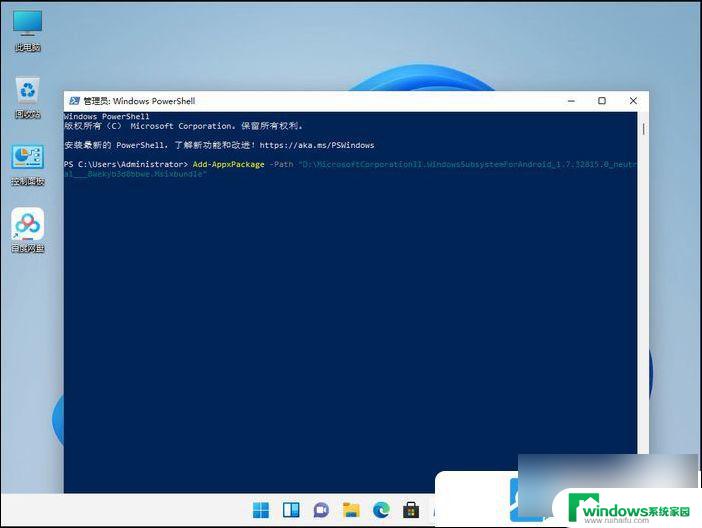702x528 pixels.
Task: Open Widgets panel from taskbar
Action: pos(291,510)
